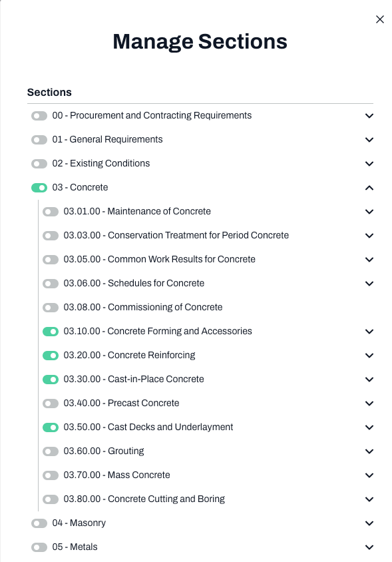
Task: Expand 03.01.00 Maintenance of Concrete chevron
Action: tap(369, 212)
